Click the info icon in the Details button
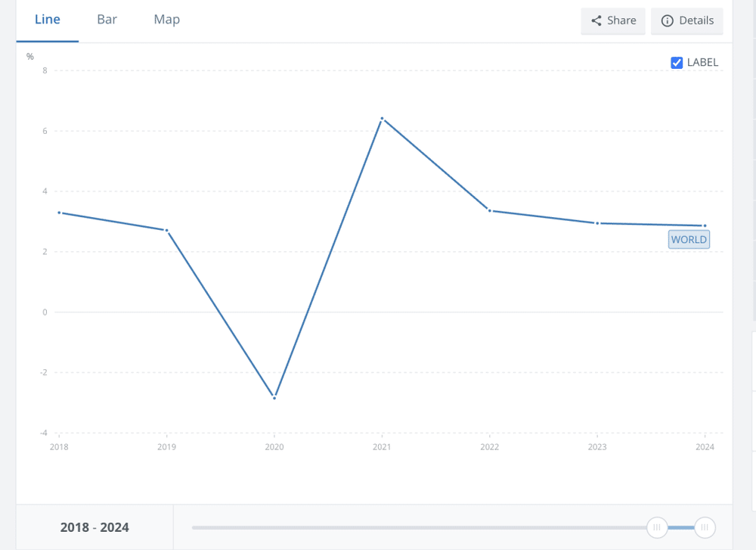Image resolution: width=756 pixels, height=550 pixels. point(667,21)
